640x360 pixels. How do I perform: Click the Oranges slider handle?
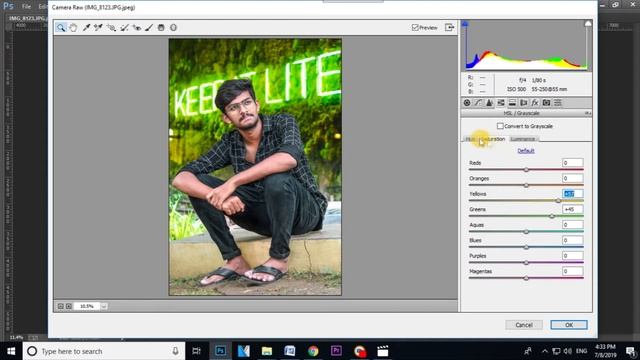[x=526, y=185]
